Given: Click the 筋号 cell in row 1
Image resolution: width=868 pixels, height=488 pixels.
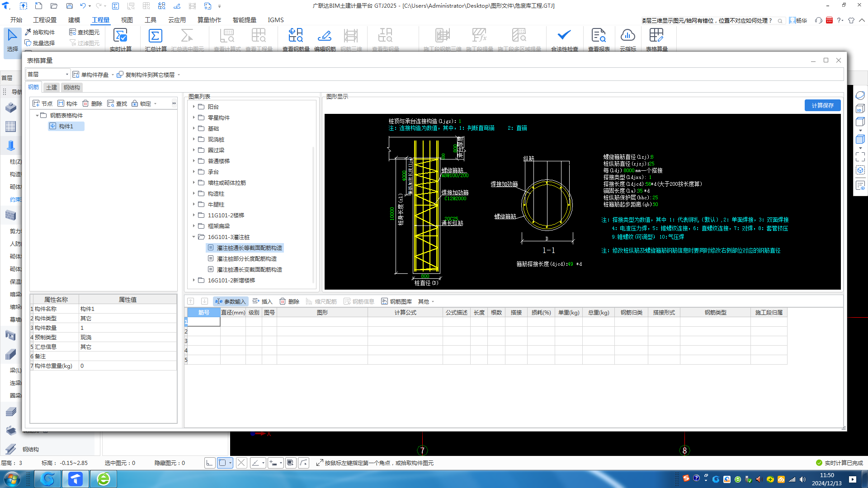Looking at the screenshot, I should pyautogui.click(x=203, y=322).
